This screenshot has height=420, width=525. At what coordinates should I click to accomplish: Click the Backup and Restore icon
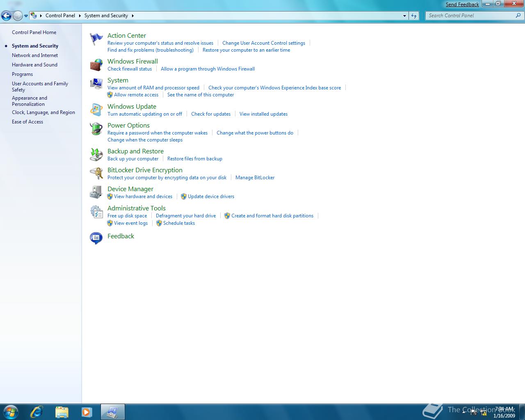coord(96,155)
